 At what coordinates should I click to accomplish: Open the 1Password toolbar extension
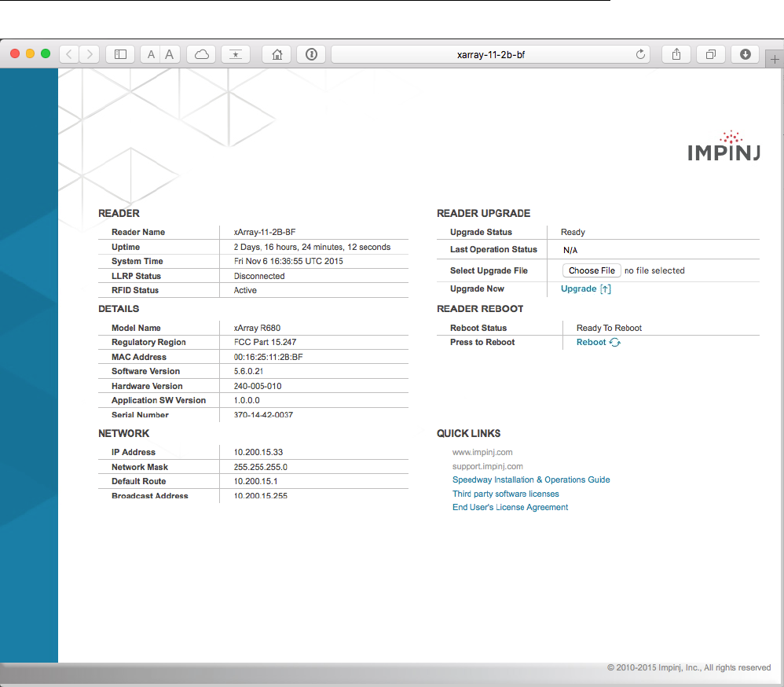click(312, 54)
